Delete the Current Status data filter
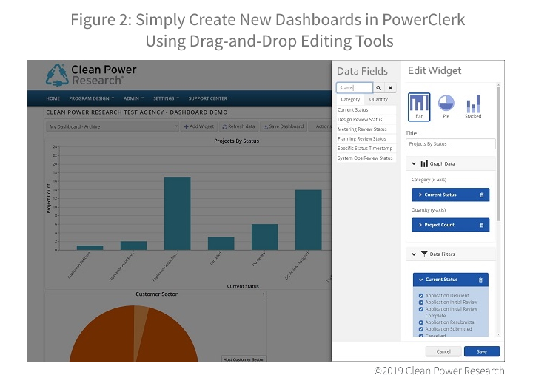The width and height of the screenshot is (533, 392). point(480,280)
